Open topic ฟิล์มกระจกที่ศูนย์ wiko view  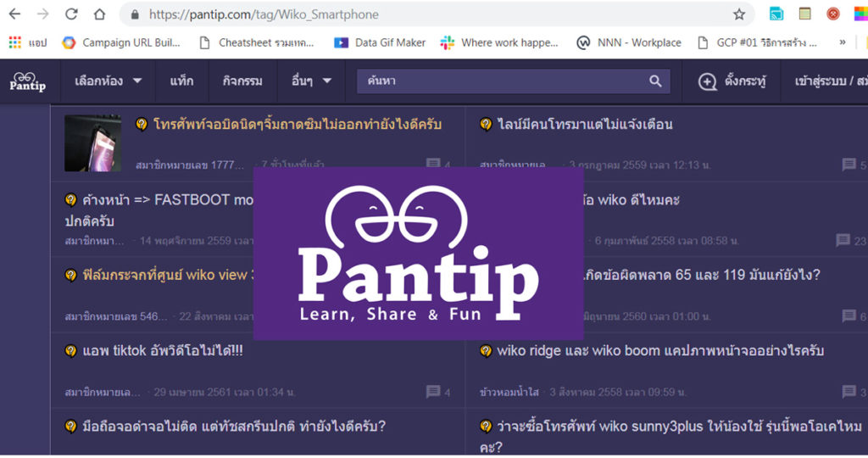(168, 275)
